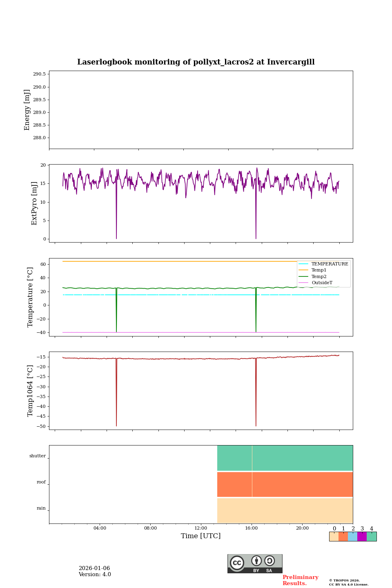The width and height of the screenshot is (392, 588).
Task: Click the Version: 4.0 text
Action: (x=95, y=575)
